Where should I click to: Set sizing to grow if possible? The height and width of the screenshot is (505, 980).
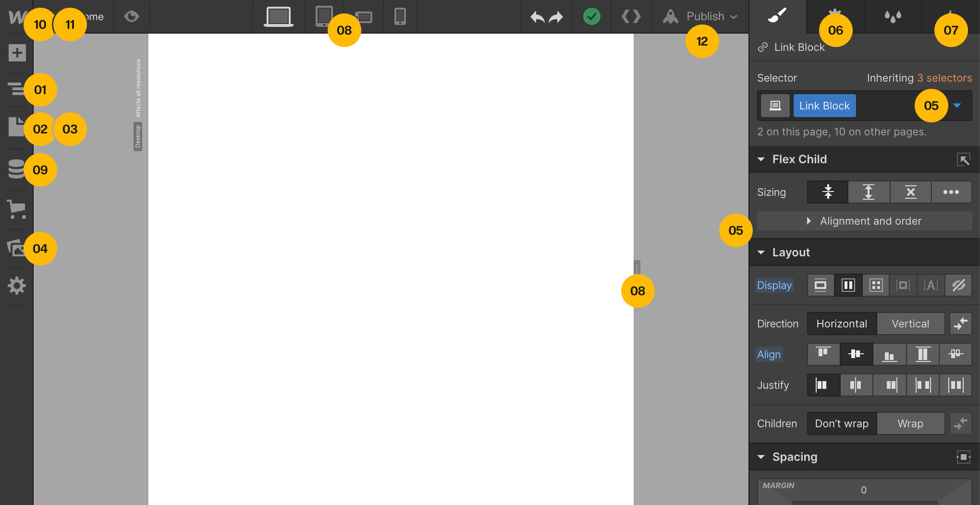tap(869, 192)
